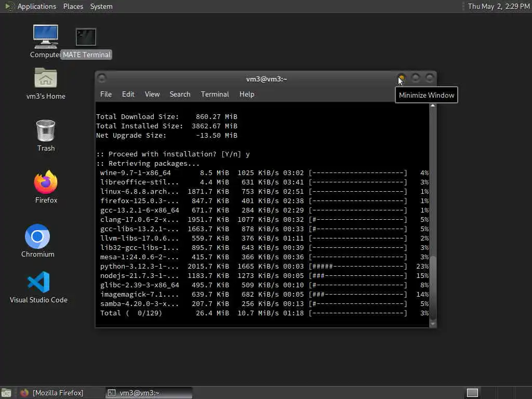Launch Chromium from the desktop
Image resolution: width=532 pixels, height=399 pixels.
click(37, 241)
